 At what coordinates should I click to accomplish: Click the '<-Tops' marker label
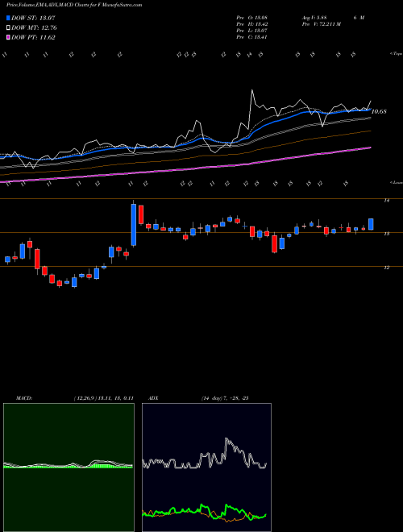pyautogui.click(x=396, y=54)
